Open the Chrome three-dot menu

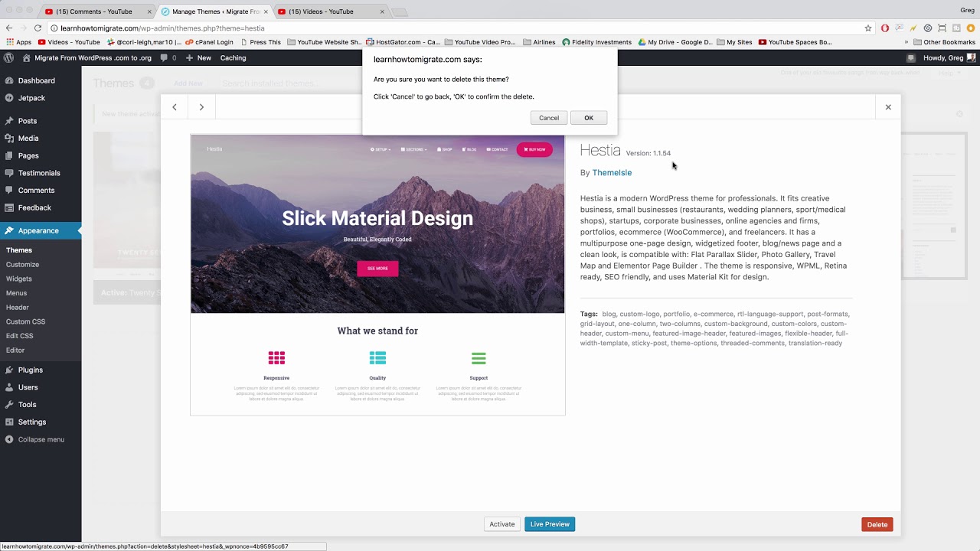coord(972,28)
